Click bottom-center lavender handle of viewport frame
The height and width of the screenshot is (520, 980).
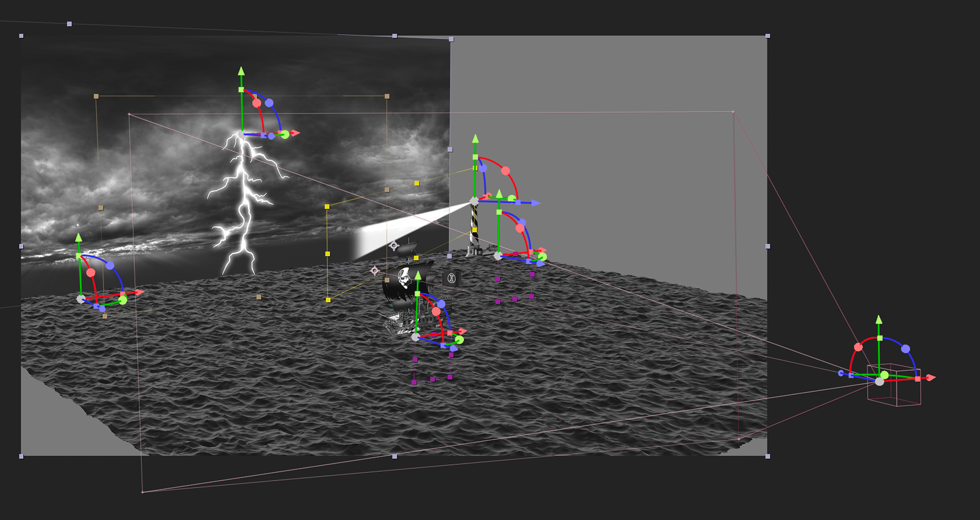point(395,456)
